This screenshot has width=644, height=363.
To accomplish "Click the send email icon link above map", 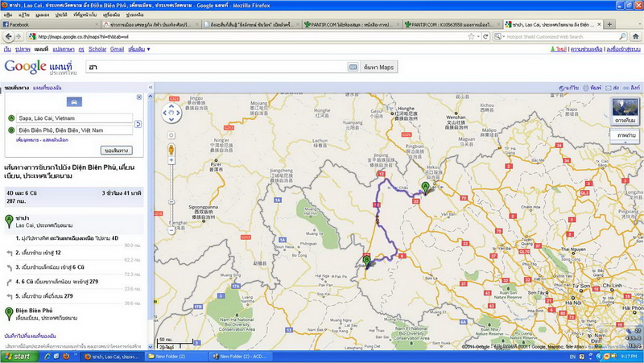I will pyautogui.click(x=612, y=88).
